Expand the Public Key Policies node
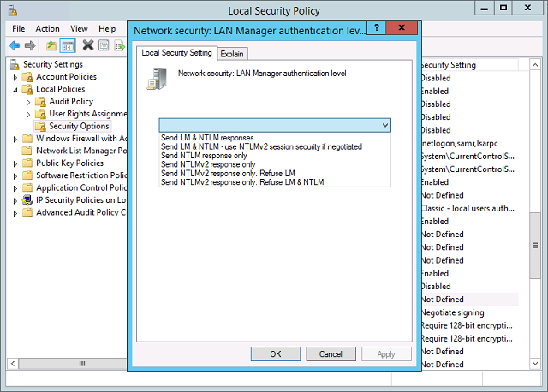Screen dimensions: 548x392 pos(15,163)
